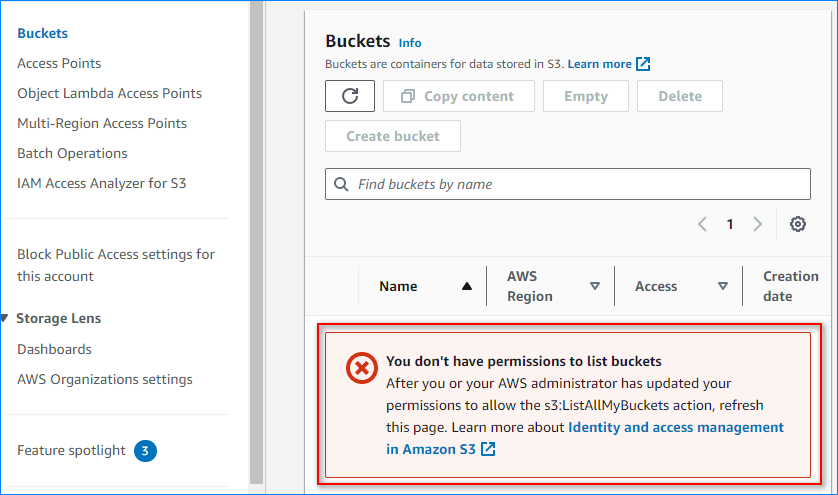Open Access Points in sidebar
This screenshot has height=495, width=838.
click(59, 63)
